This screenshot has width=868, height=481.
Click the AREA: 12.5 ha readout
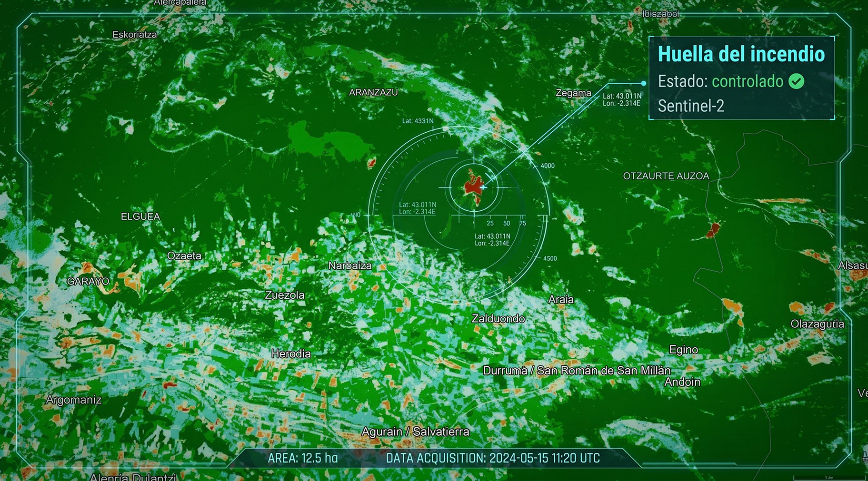303,458
